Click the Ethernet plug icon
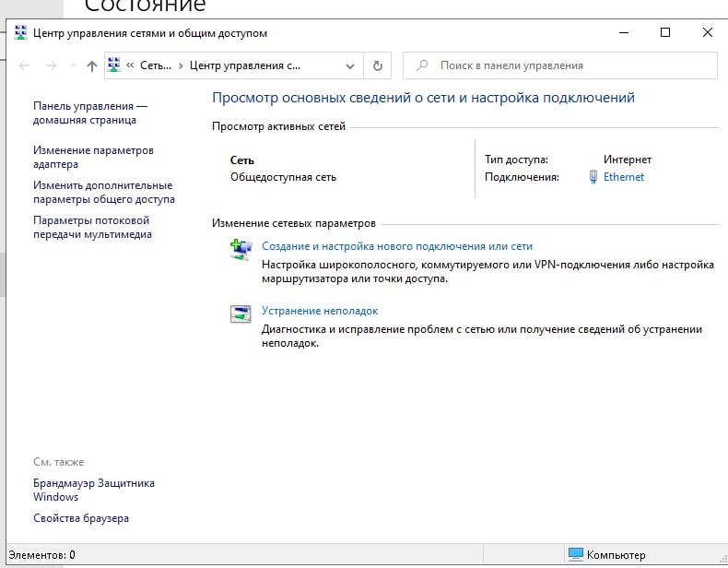Screen dimensions: 728x568 point(593,177)
